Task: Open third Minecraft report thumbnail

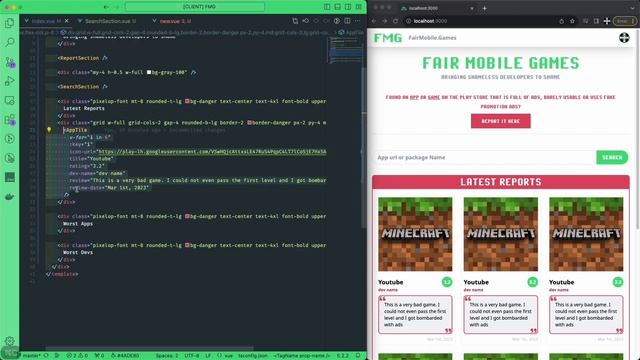Action: pyautogui.click(x=586, y=234)
